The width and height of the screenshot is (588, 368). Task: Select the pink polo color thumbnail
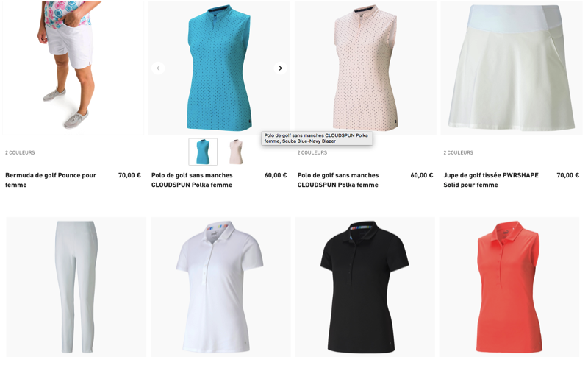coord(236,152)
